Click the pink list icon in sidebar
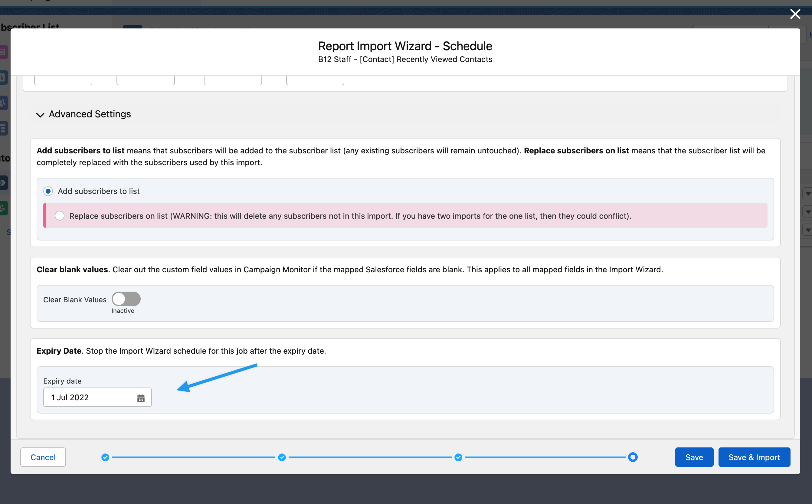This screenshot has height=504, width=812. (3, 52)
